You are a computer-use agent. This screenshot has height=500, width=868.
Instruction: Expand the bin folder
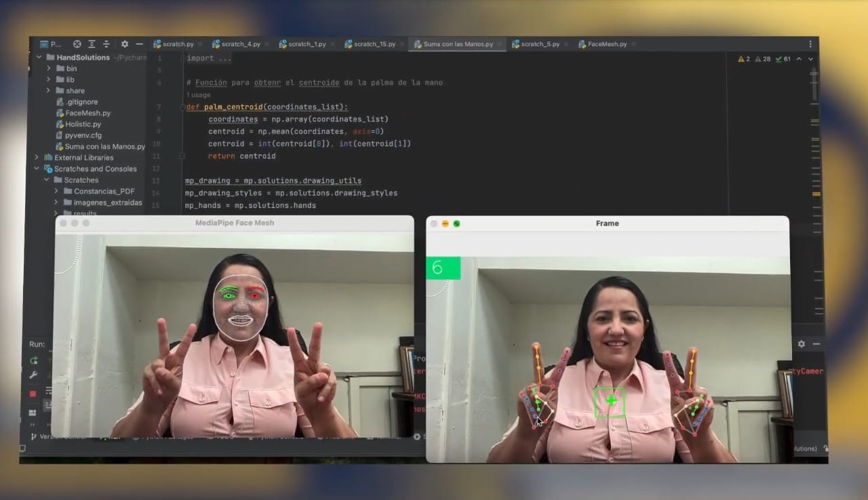tap(49, 68)
